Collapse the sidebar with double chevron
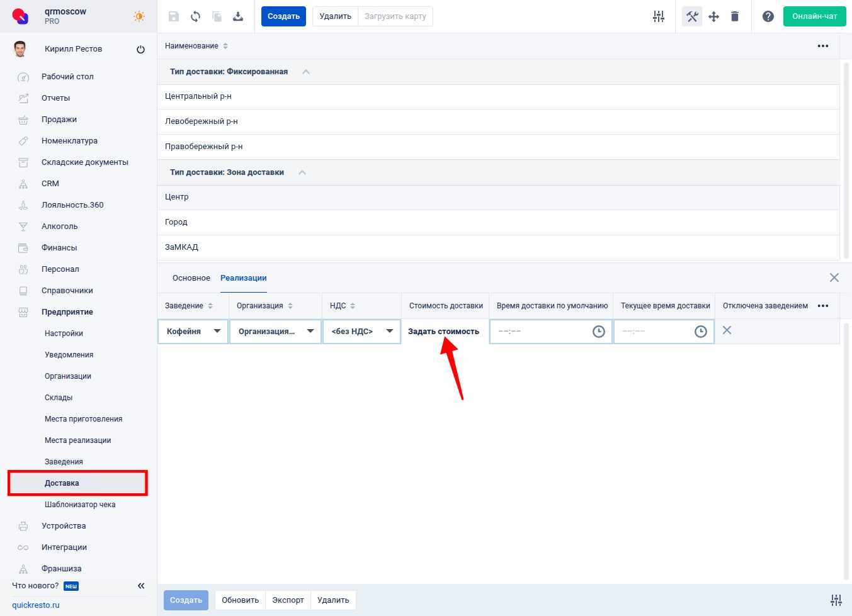This screenshot has height=616, width=852. pos(141,586)
